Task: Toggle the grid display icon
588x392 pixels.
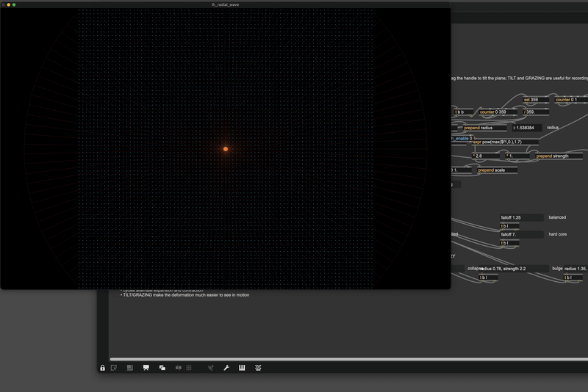Action: (x=189, y=368)
